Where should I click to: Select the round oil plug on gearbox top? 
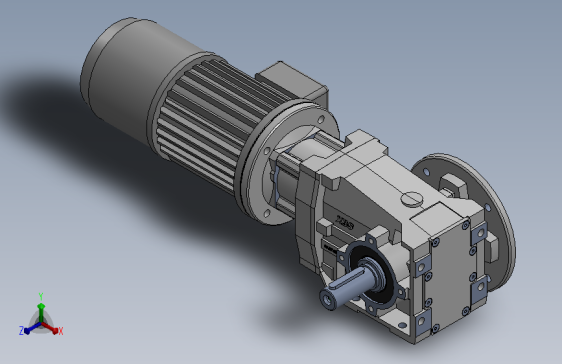[x=412, y=199]
